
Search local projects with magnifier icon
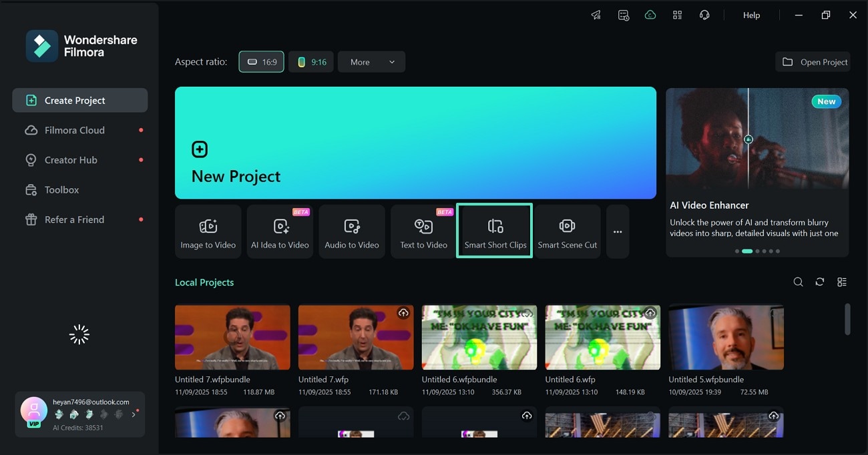point(798,282)
